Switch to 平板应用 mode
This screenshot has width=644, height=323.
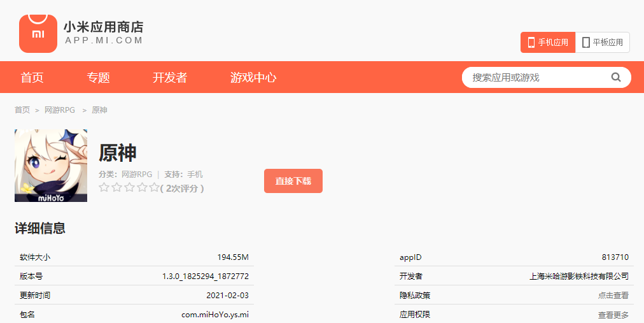(x=603, y=43)
